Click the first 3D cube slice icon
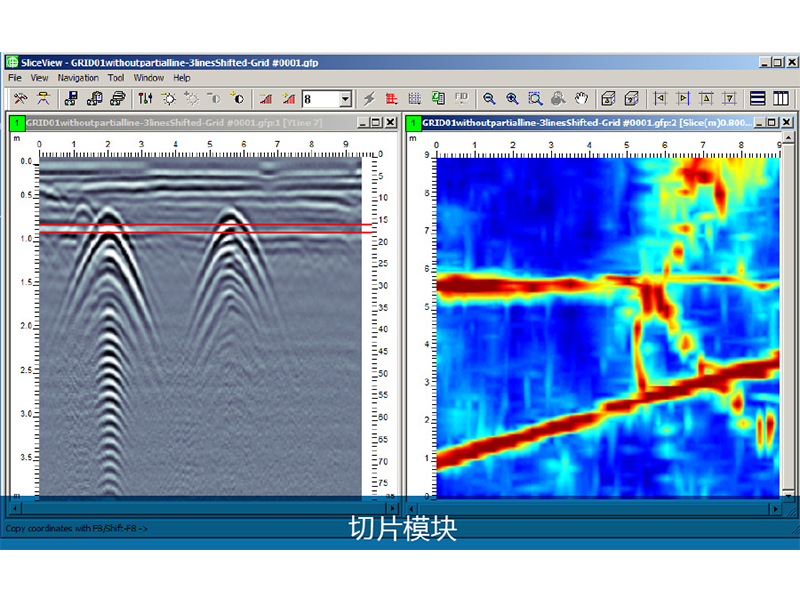Screen dimensions: 800x600 608,98
